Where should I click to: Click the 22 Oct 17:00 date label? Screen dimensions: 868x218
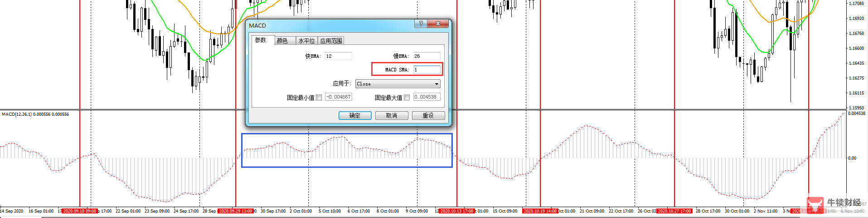621,211
